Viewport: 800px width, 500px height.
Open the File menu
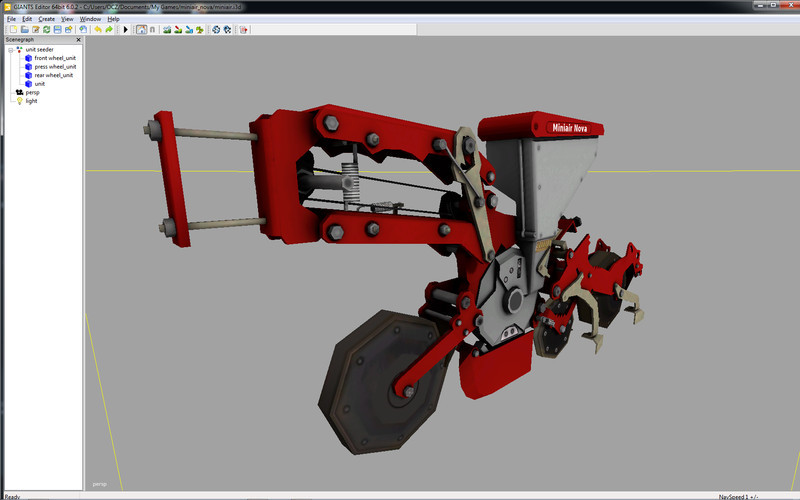pyautogui.click(x=11, y=19)
